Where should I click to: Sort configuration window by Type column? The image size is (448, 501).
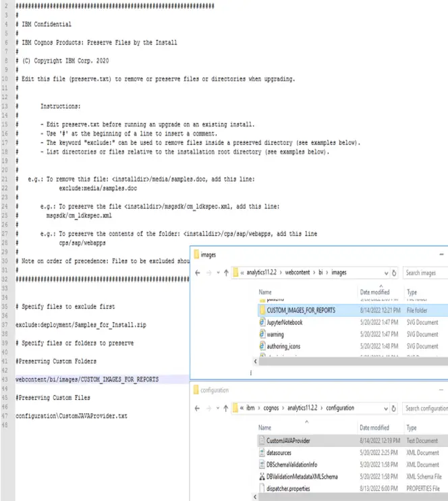tap(412, 427)
